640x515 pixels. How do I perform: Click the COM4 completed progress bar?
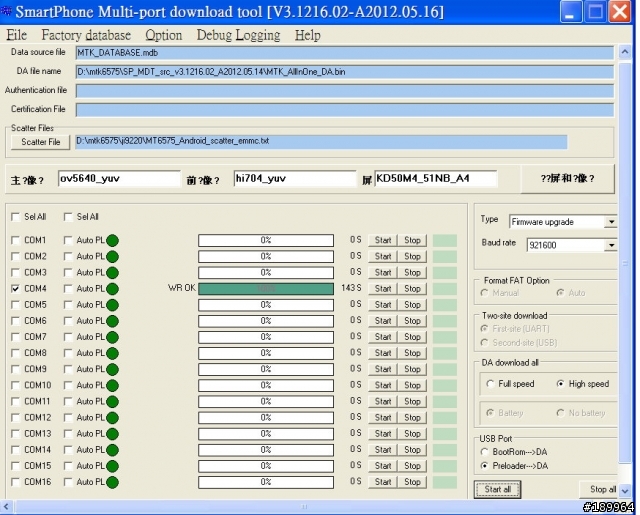266,289
